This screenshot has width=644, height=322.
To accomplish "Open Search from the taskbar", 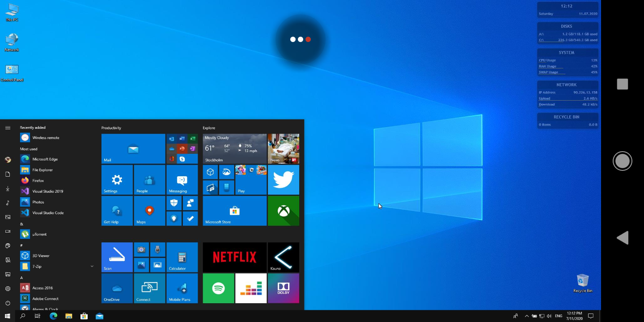I will (x=22, y=316).
